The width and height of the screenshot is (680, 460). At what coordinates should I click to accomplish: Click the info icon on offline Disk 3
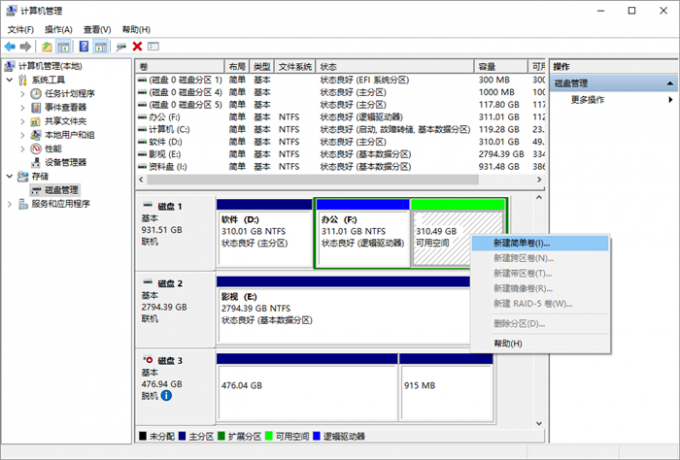[x=166, y=395]
